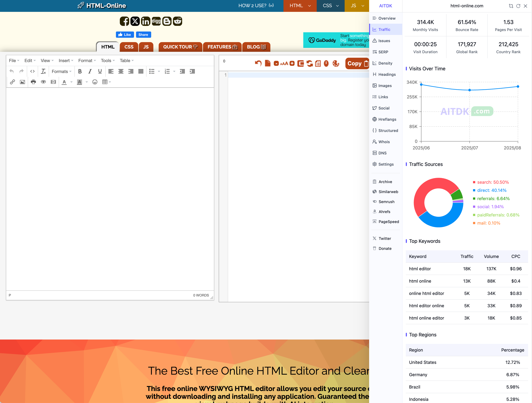
Task: Click the orange refresh arrows icon
Action: click(310, 63)
